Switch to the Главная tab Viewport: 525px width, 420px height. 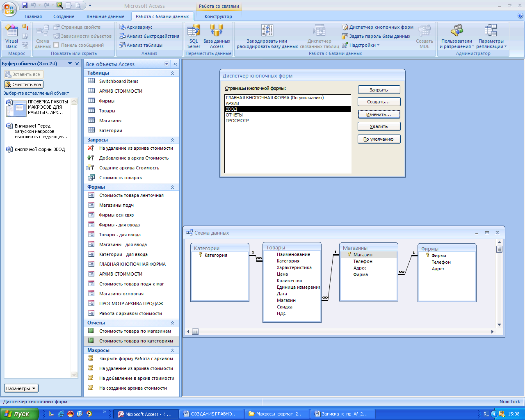(33, 16)
